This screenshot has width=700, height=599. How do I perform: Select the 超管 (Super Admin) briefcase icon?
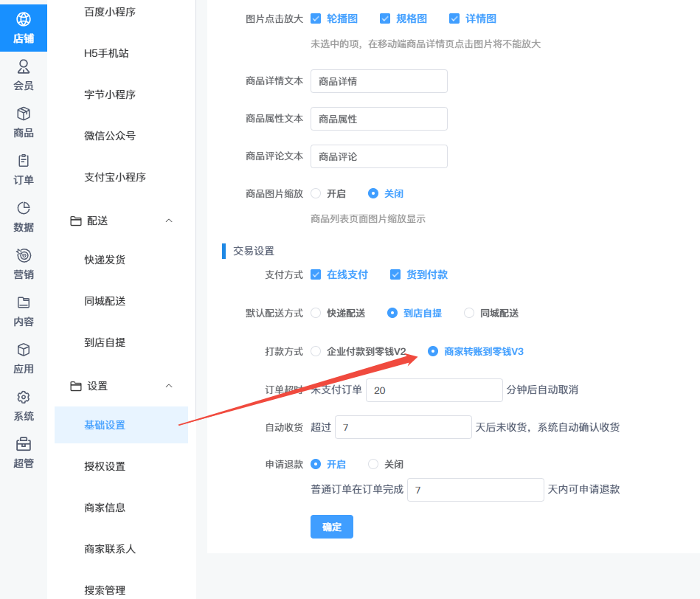pyautogui.click(x=24, y=445)
